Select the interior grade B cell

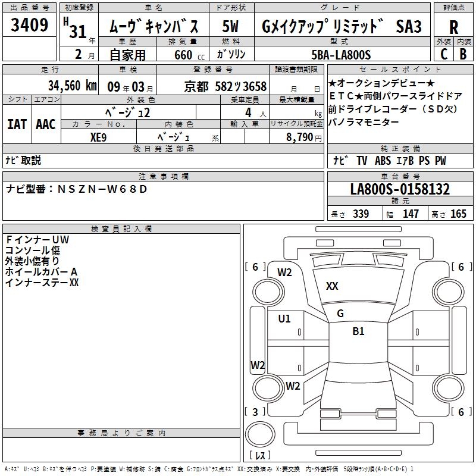[x=463, y=54]
